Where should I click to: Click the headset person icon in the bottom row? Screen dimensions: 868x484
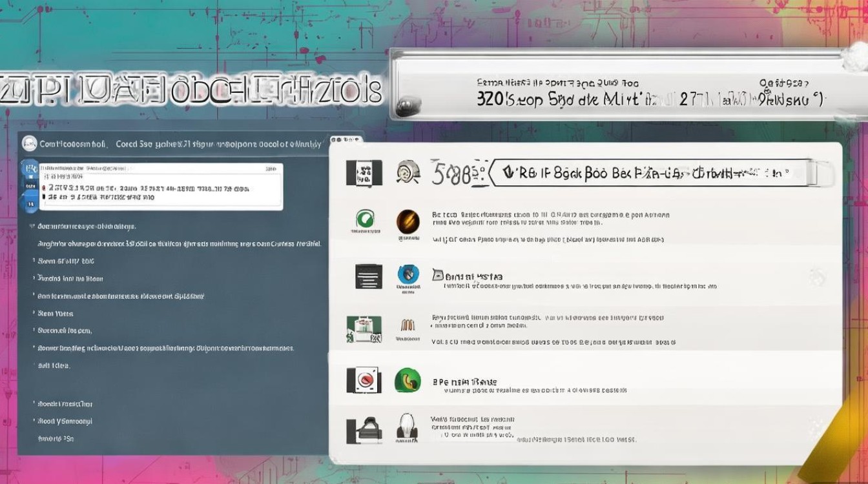(x=408, y=427)
